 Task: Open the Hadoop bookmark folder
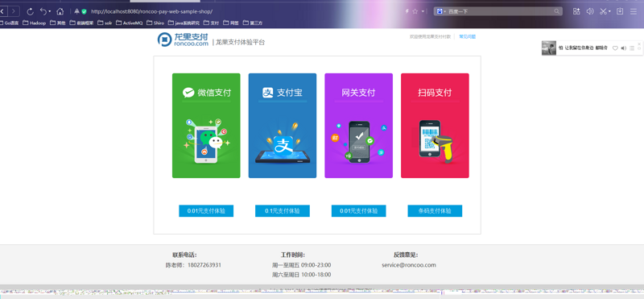[34, 23]
